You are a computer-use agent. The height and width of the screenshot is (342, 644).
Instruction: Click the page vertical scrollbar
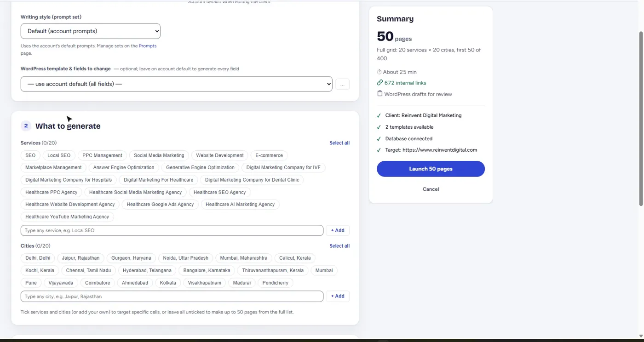tap(641, 119)
